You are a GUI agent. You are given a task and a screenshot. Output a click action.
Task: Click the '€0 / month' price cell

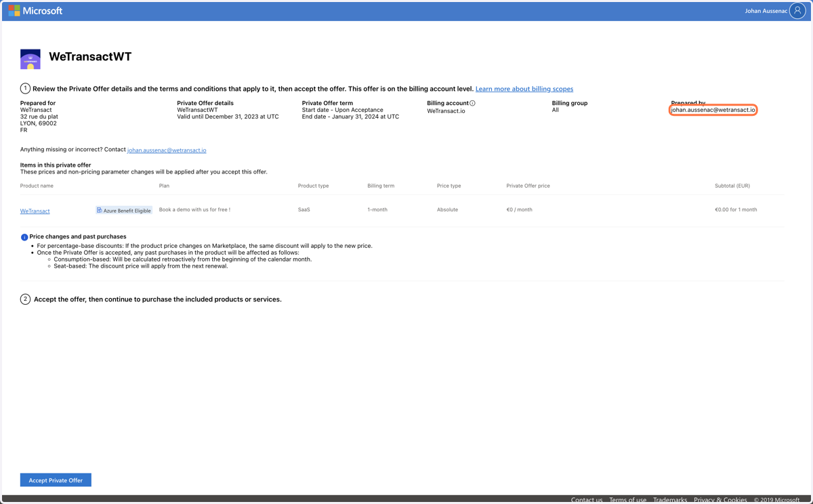(519, 210)
